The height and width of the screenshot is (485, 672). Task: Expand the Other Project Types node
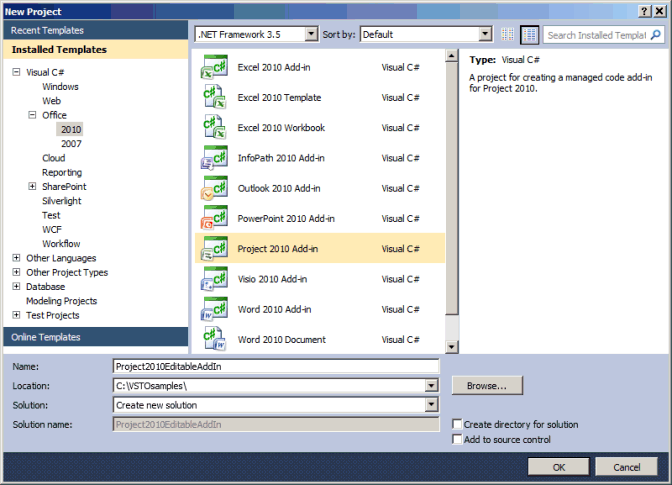coord(16,272)
